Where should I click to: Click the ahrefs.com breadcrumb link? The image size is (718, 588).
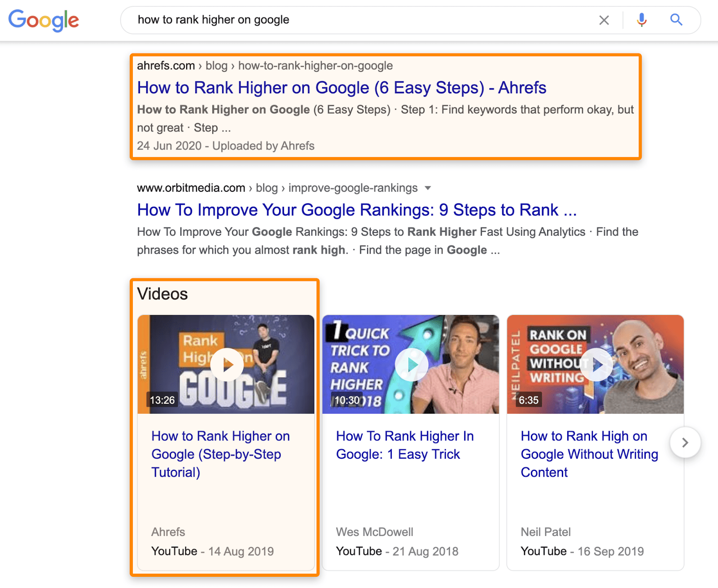[x=166, y=66]
